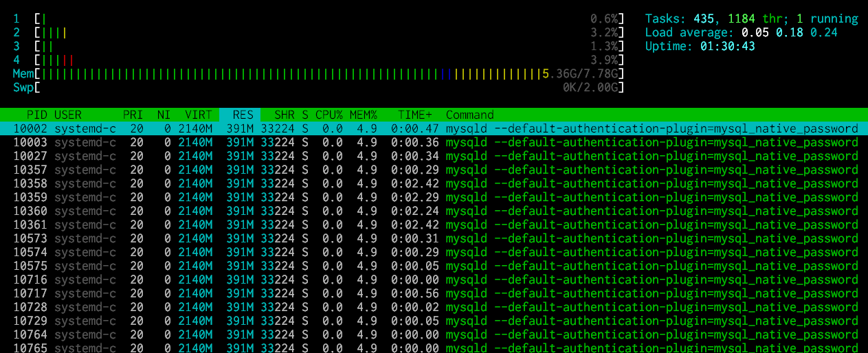Screen dimensions: 868x353
Task: Sort processes by MEM% column header
Action: click(x=364, y=115)
